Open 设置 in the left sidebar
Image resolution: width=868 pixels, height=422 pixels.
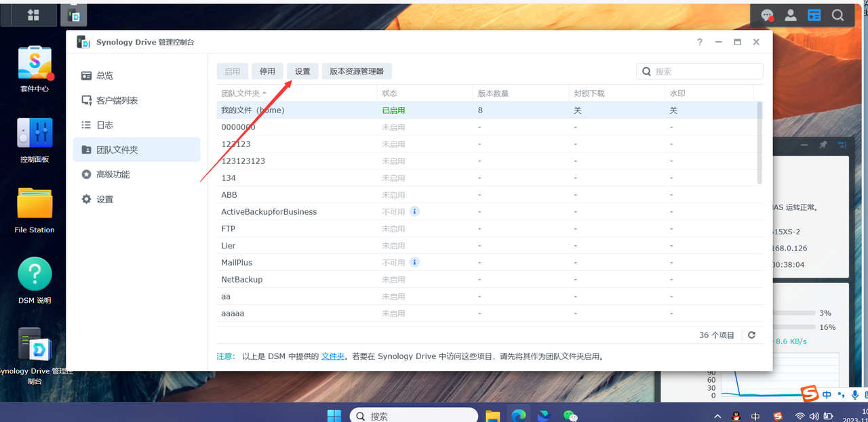(136, 199)
